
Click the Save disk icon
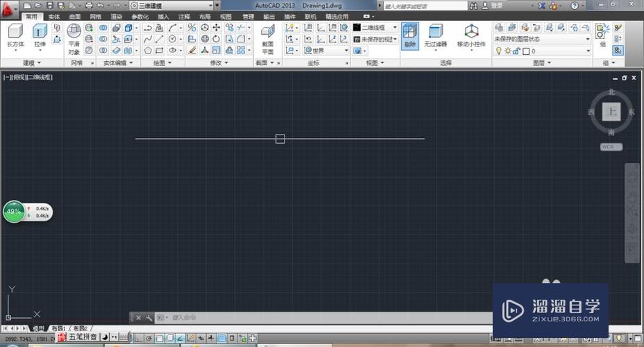pos(50,6)
